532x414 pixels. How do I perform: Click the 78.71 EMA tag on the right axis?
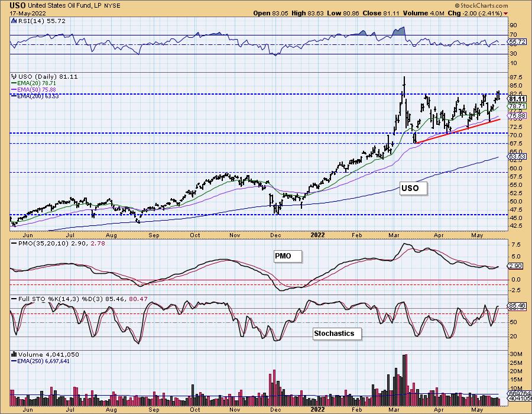tap(518, 106)
